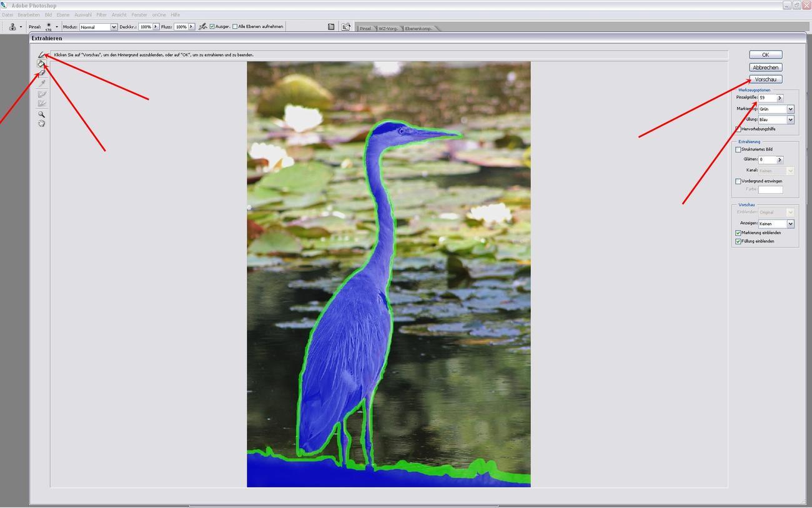The height and width of the screenshot is (508, 812).
Task: Enable the Hervorhebungshilfe checkbox
Action: click(738, 129)
